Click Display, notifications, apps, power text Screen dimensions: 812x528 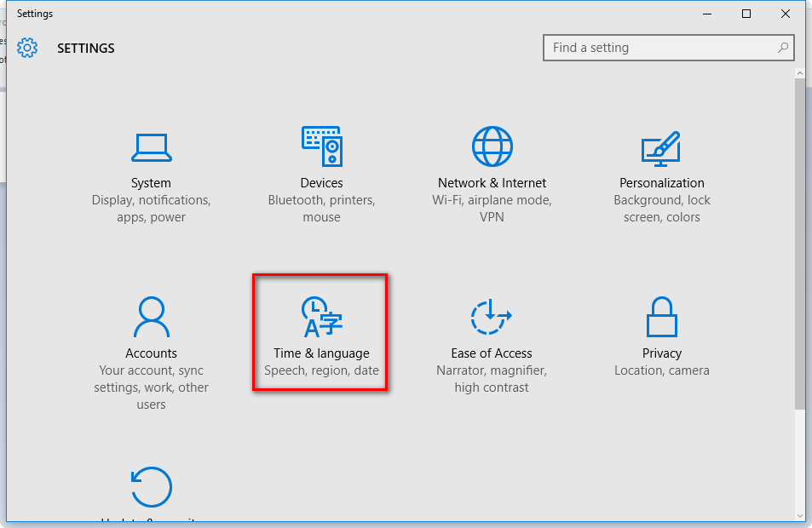[x=151, y=208]
